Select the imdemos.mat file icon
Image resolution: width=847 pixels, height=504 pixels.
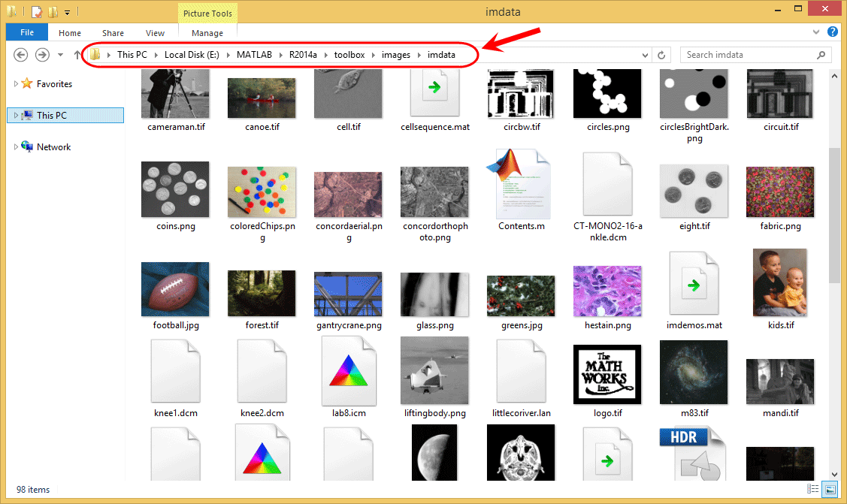click(x=694, y=283)
